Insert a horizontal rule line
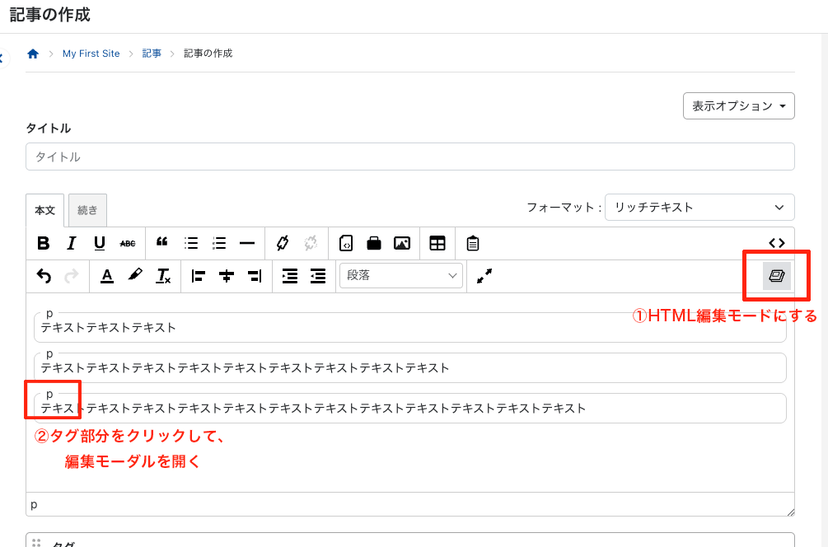Image resolution: width=828 pixels, height=547 pixels. 247,243
